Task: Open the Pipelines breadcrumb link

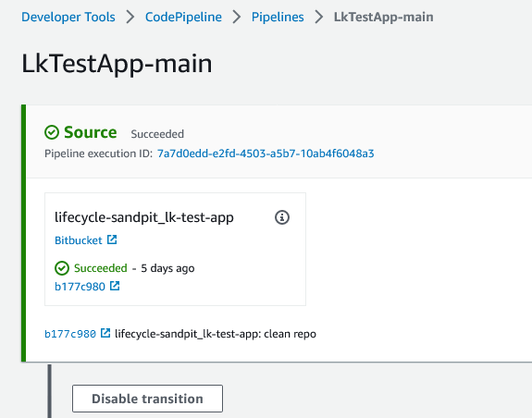Action: point(278,17)
